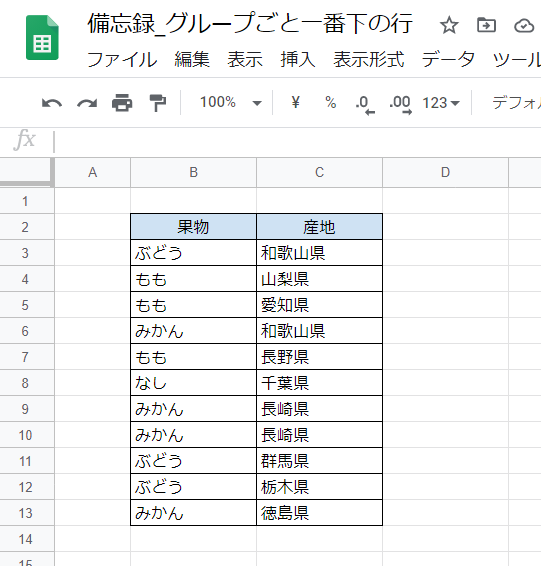The height and width of the screenshot is (566, 541).
Task: Click the move to folder icon
Action: coord(486,25)
